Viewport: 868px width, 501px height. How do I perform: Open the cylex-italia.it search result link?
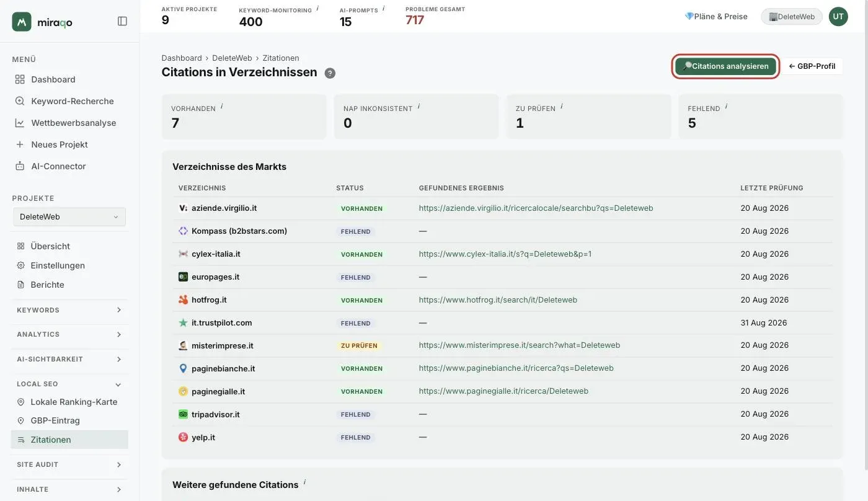(x=505, y=254)
